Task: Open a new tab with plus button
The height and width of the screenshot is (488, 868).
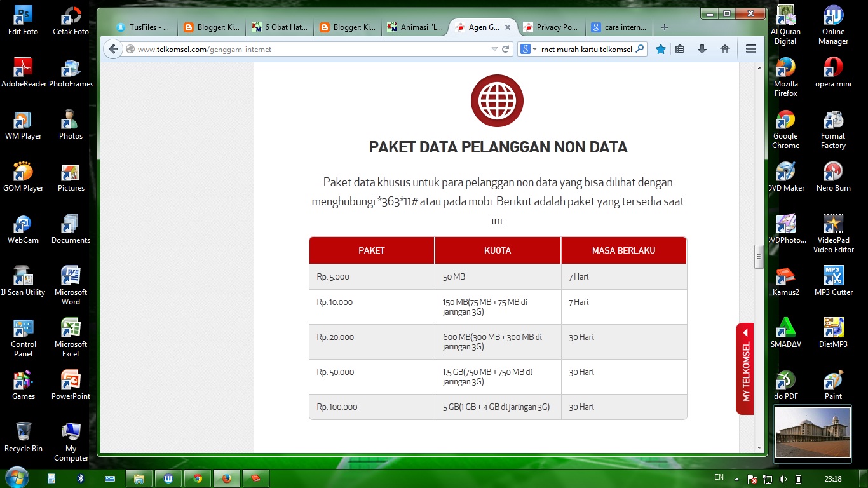Action: click(665, 27)
